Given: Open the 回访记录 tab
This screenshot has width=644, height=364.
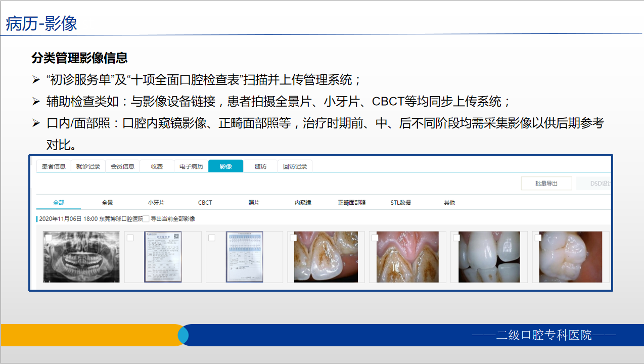Looking at the screenshot, I should coord(295,166).
